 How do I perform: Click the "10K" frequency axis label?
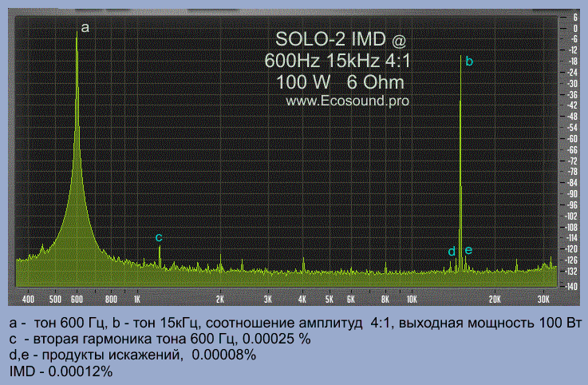click(x=412, y=300)
